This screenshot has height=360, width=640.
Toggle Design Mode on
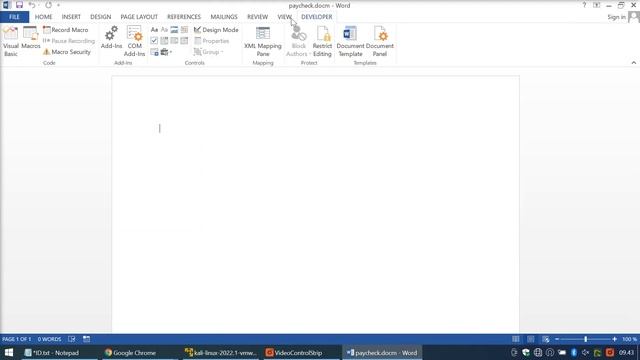[216, 30]
